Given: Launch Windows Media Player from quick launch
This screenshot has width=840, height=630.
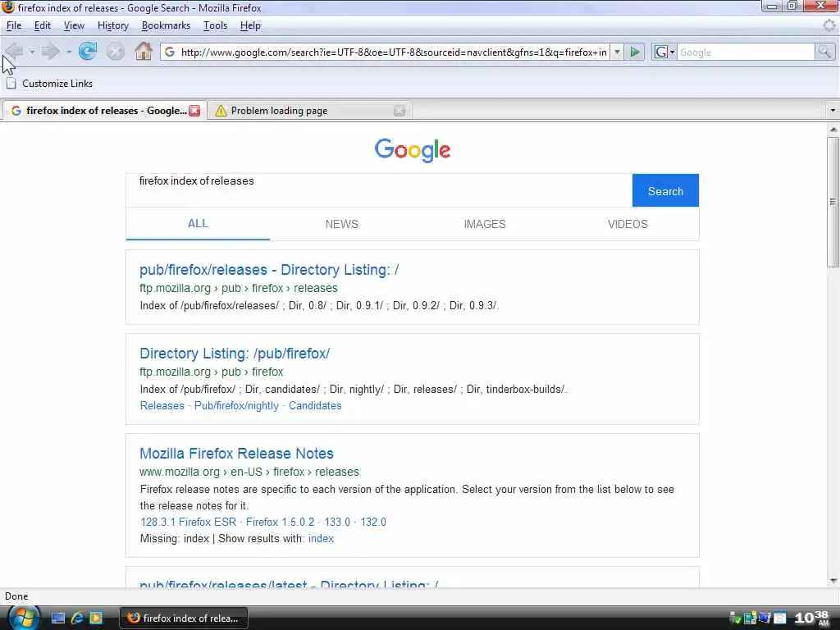Looking at the screenshot, I should [x=96, y=619].
